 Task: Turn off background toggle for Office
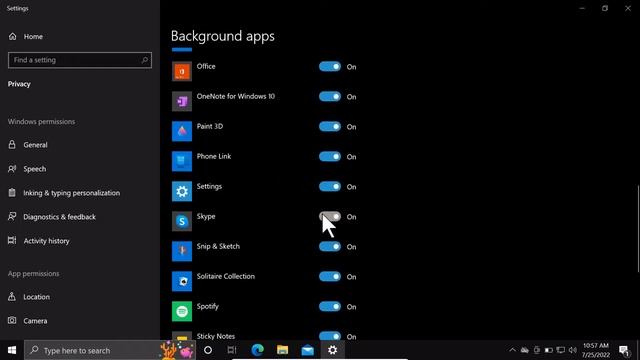point(330,67)
